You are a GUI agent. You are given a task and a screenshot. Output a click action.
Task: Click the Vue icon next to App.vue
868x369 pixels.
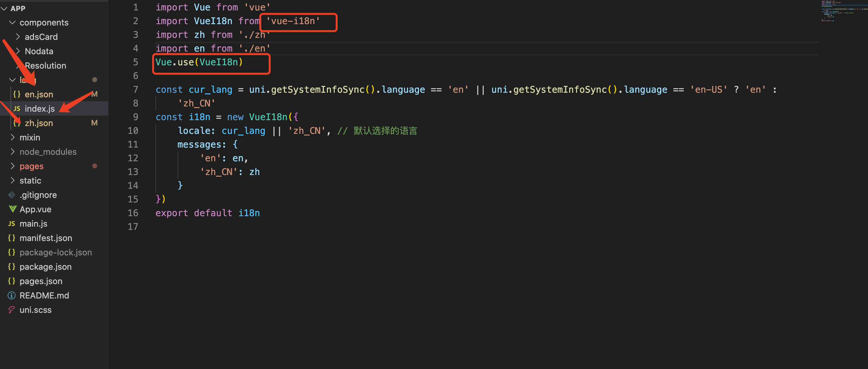click(12, 209)
